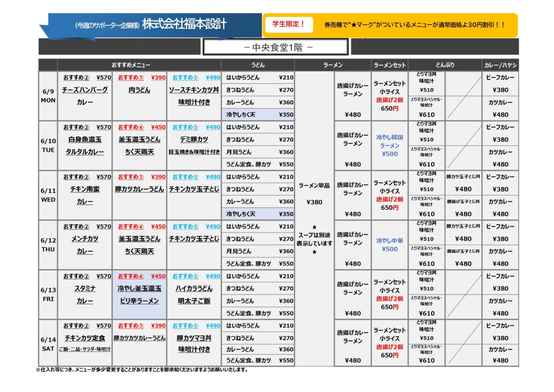This screenshot has width=554, height=392.
Task: Click 冷やしちく天 in the Wednesday udon list
Action: tap(241, 214)
